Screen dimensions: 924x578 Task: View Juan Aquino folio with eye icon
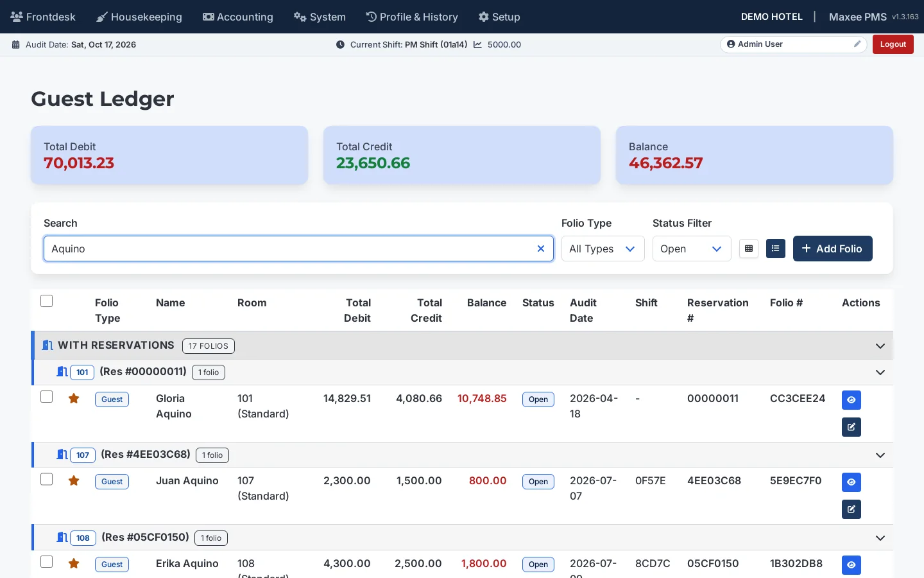click(x=851, y=482)
